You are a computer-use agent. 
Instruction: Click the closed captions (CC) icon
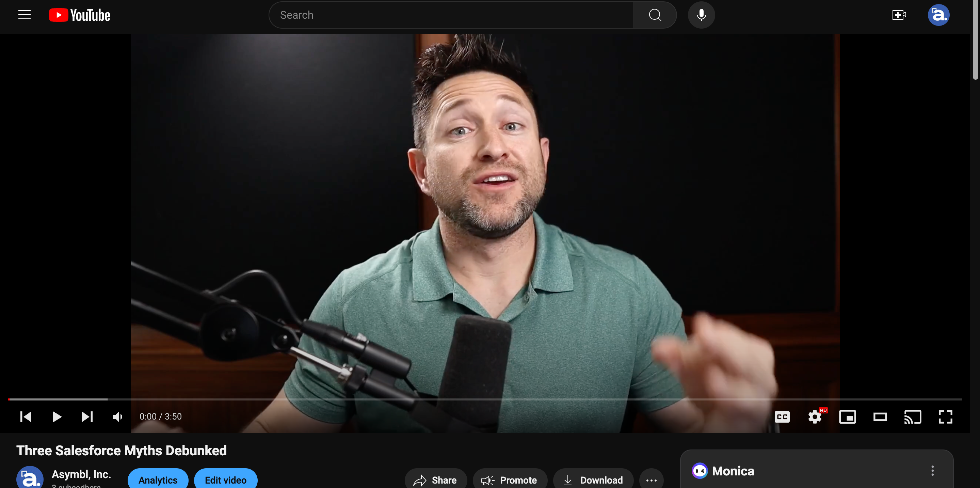[783, 416]
